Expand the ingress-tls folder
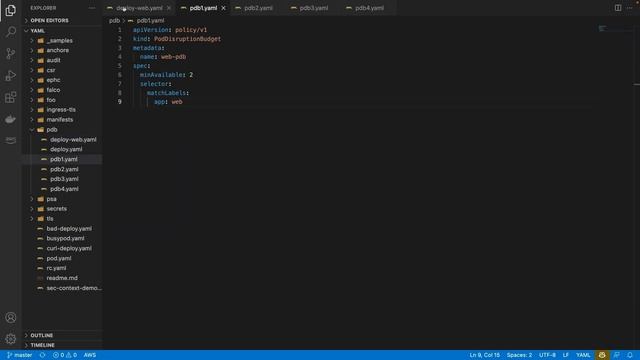Screen dimensions: 640x360 click(x=61, y=110)
